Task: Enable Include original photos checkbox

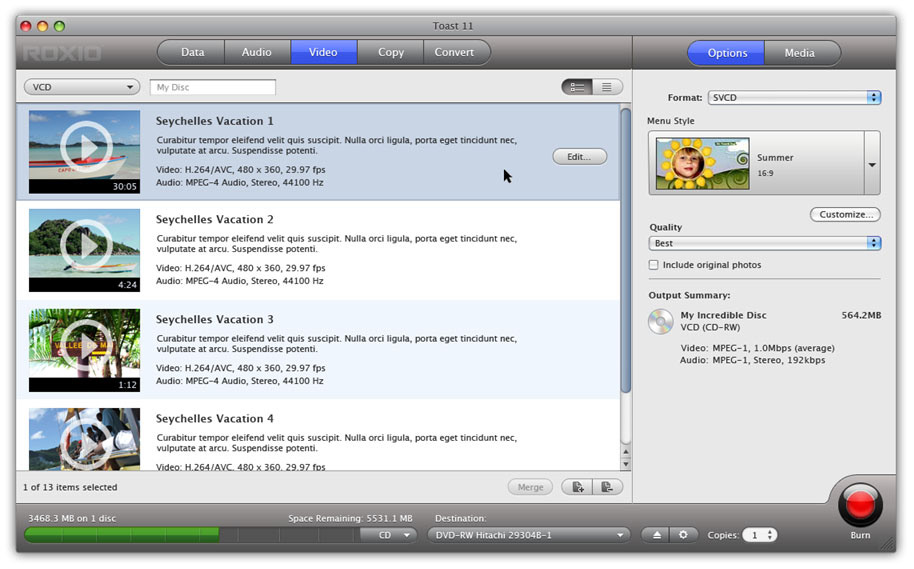Action: point(654,265)
